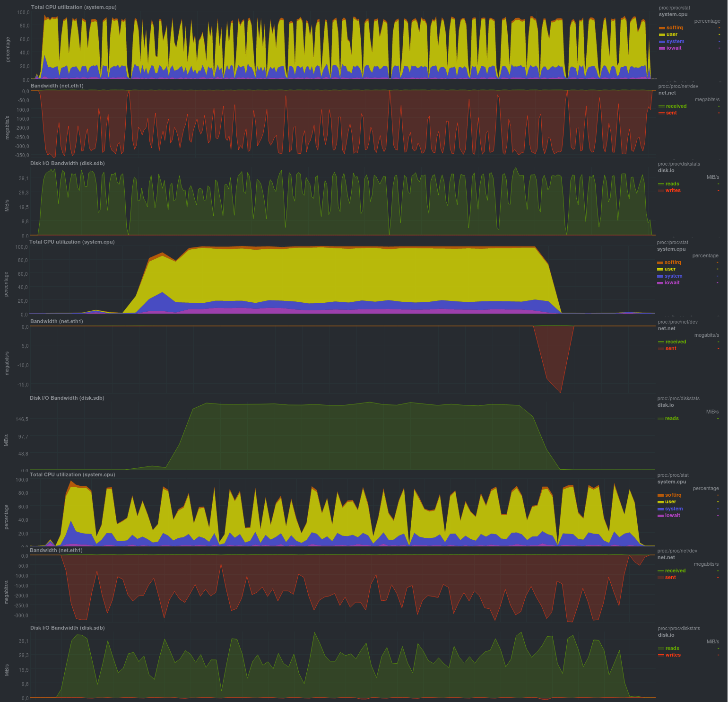Click 'MiB/s' unit in middle disk legend
Image resolution: width=728 pixels, height=702 pixels.
[712, 412]
